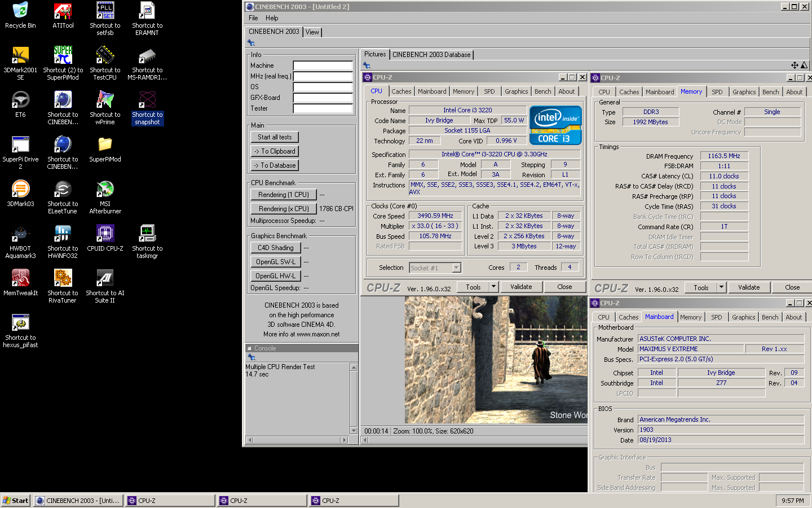Open the Shortcut to TestCPU icon
Screen dimensions: 812x508
point(105,63)
